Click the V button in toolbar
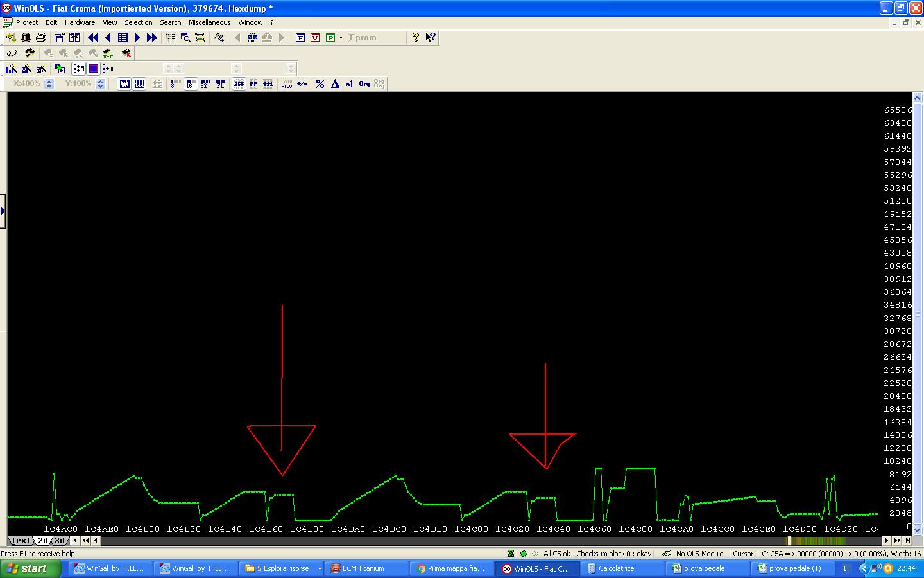This screenshot has height=578, width=924. (315, 38)
